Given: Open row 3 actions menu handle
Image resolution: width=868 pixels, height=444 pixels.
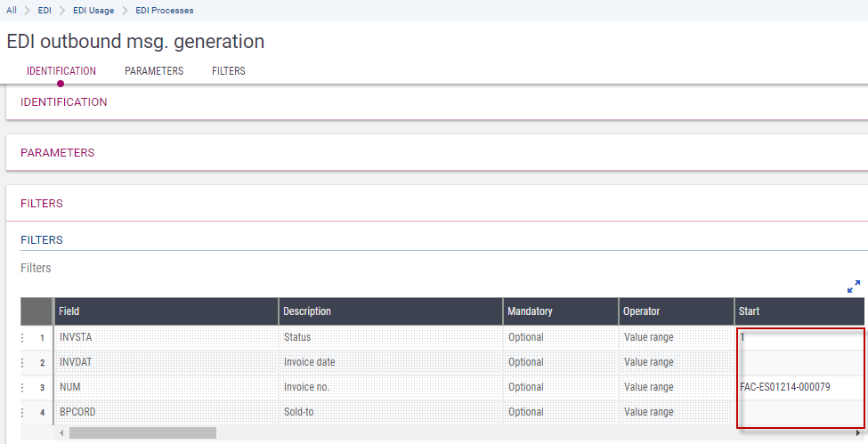Looking at the screenshot, I should tap(22, 388).
